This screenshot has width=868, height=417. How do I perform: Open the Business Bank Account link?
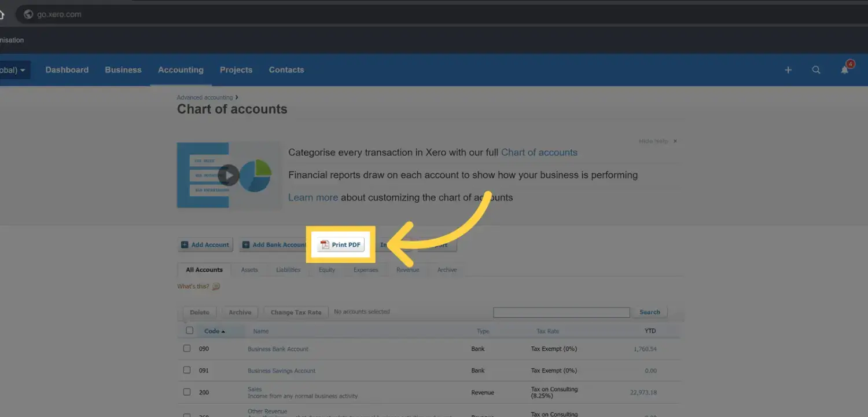click(x=278, y=349)
